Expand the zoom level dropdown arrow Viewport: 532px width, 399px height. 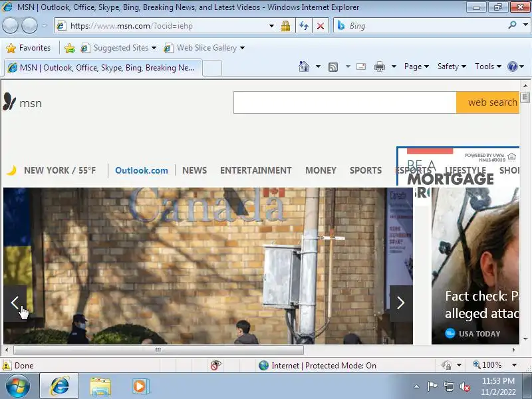pos(514,365)
